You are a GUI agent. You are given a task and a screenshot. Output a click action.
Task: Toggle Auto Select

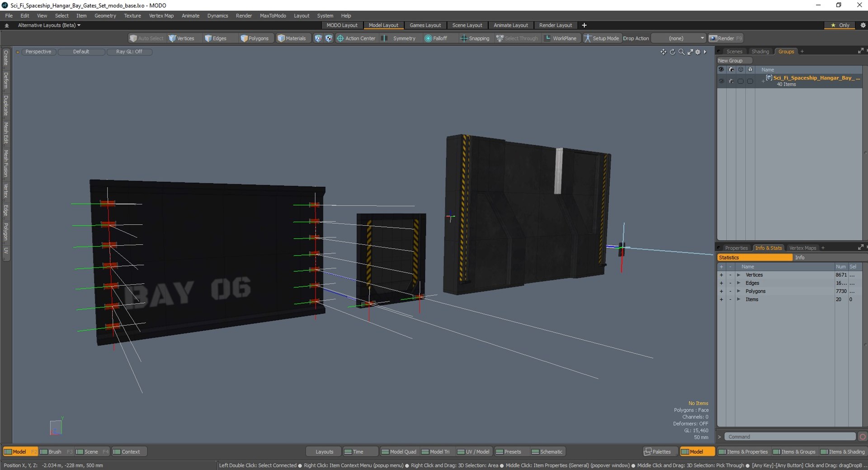(x=146, y=38)
